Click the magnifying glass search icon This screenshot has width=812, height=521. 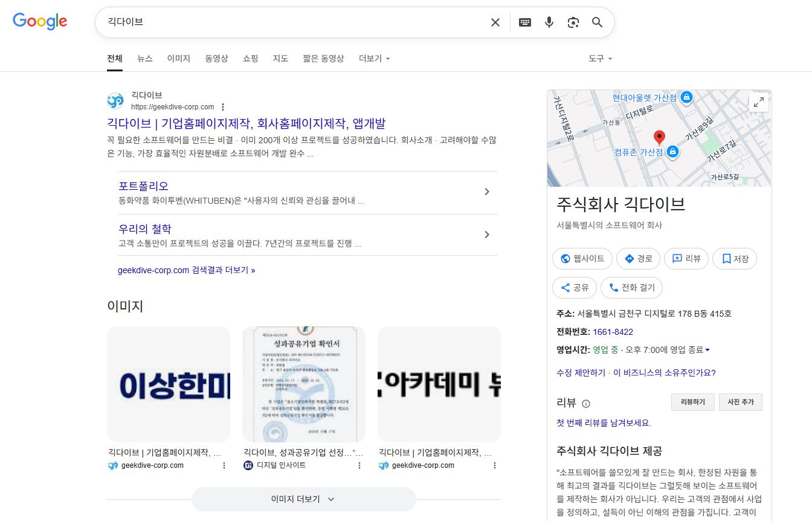tap(597, 22)
